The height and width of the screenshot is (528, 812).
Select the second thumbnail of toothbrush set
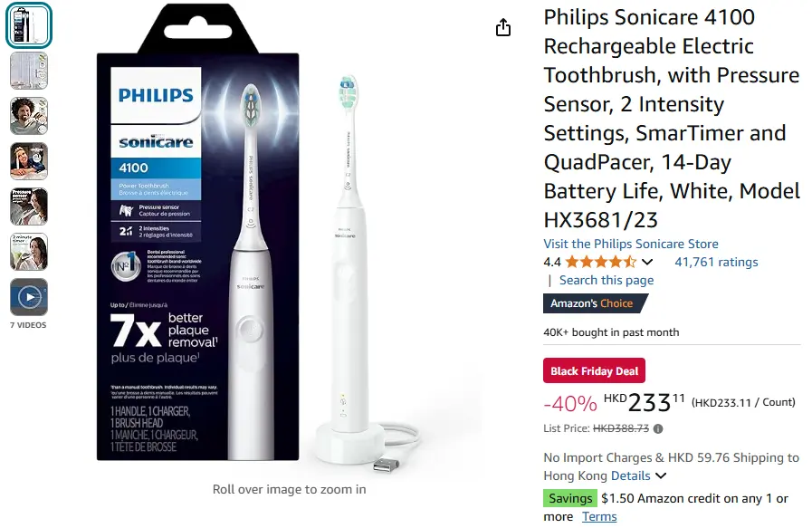point(29,71)
